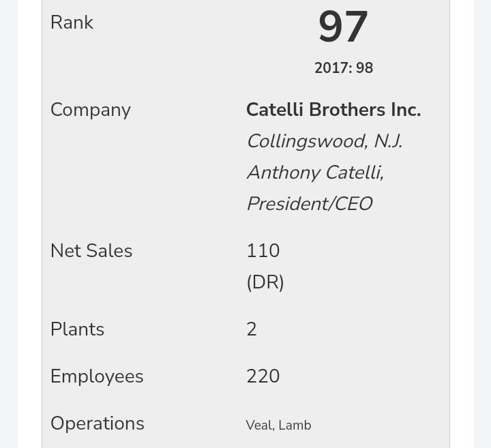Select the name Anthony Catelli
This screenshot has height=448, width=491.
click(314, 173)
